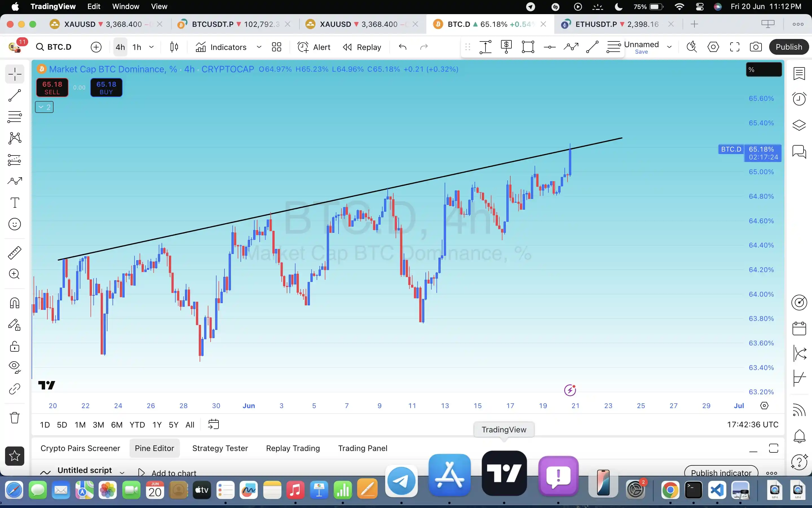Open the chats speech bubble panel
This screenshot has width=812, height=508.
[x=799, y=152]
